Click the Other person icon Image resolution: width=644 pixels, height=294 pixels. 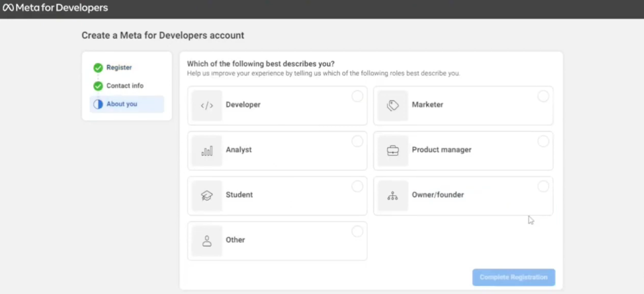(x=207, y=241)
